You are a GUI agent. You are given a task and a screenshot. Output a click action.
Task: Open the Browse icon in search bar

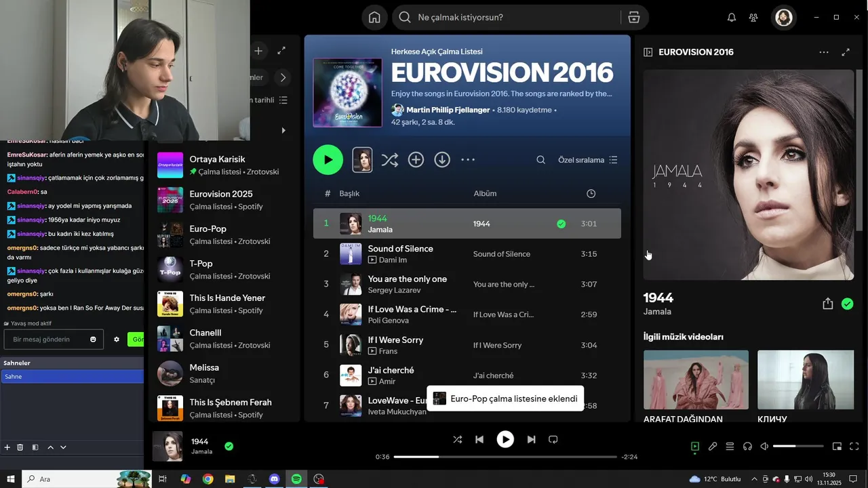634,18
